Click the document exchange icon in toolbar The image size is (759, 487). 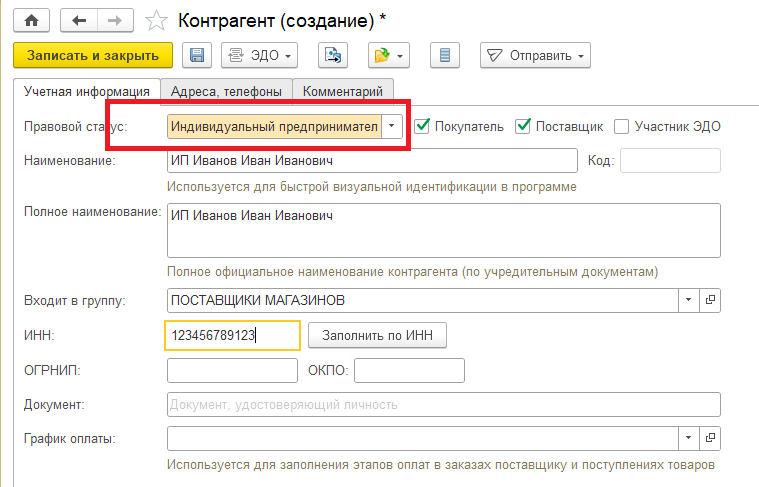[x=332, y=55]
